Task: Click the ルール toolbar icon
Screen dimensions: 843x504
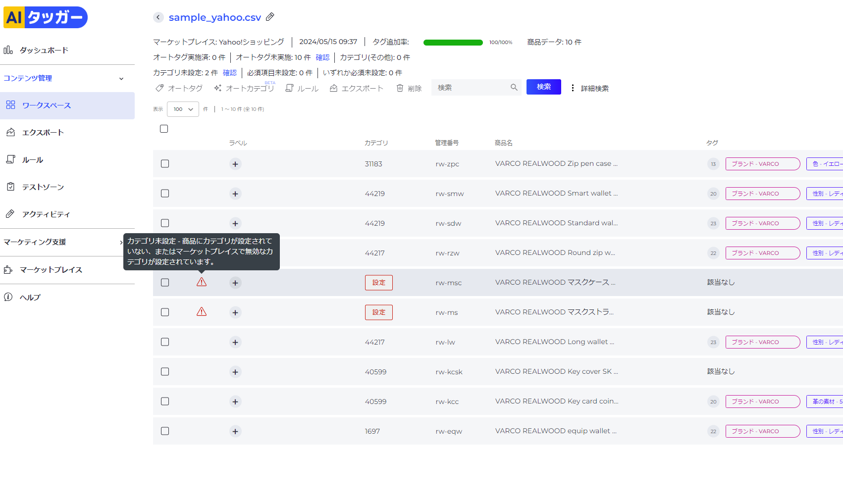Action: pos(290,88)
